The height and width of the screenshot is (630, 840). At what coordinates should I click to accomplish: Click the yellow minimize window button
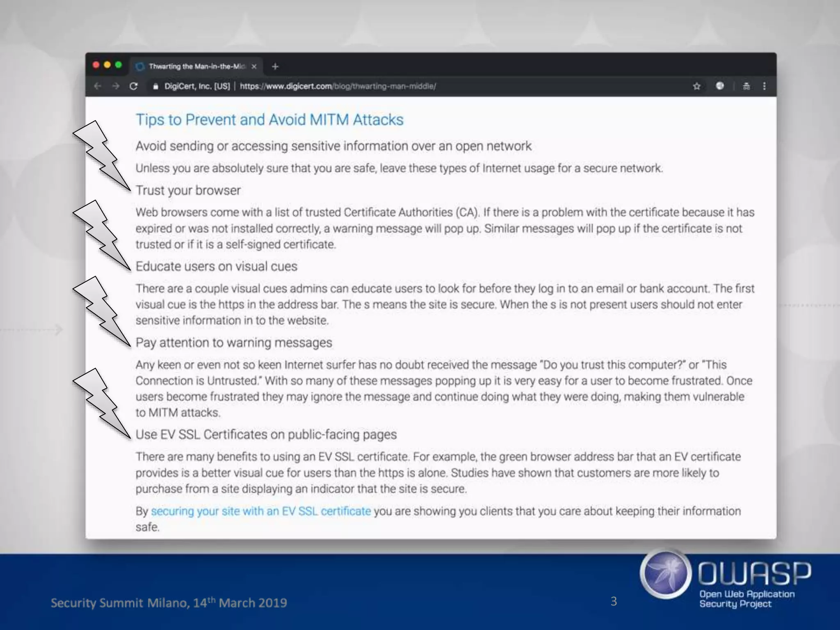(x=107, y=65)
